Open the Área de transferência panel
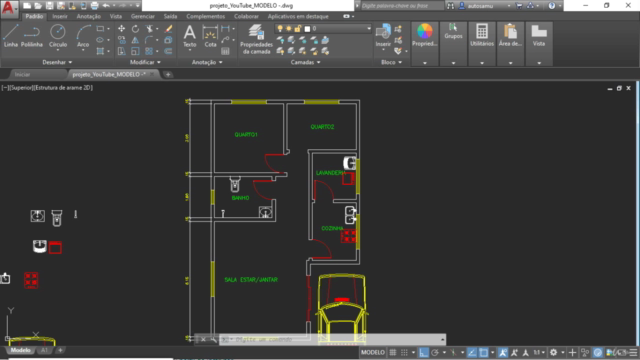 (x=510, y=35)
